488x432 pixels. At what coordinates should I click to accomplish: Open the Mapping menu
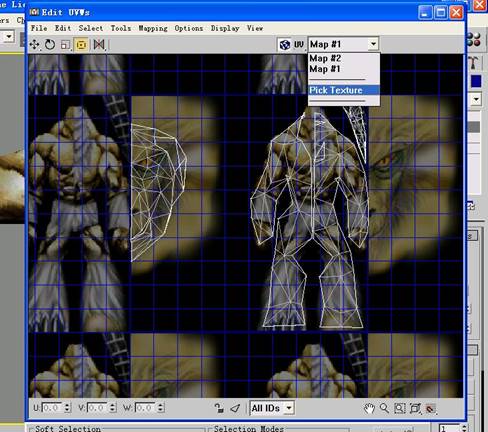[x=153, y=28]
